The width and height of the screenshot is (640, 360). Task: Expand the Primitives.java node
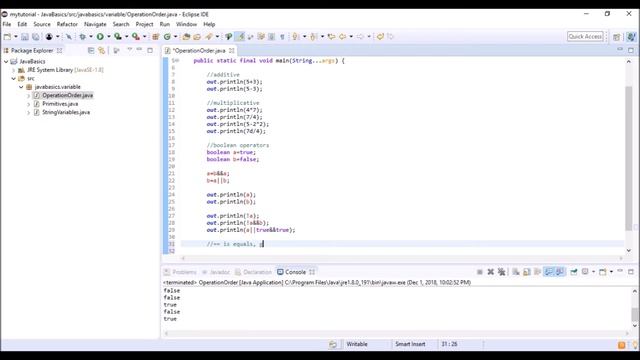(x=29, y=104)
